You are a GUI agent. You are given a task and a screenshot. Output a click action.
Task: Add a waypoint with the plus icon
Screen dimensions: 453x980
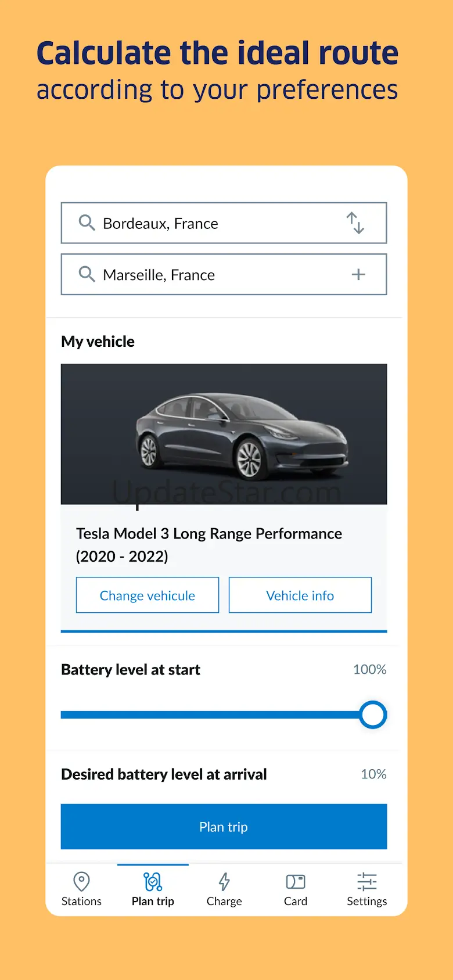coord(358,274)
